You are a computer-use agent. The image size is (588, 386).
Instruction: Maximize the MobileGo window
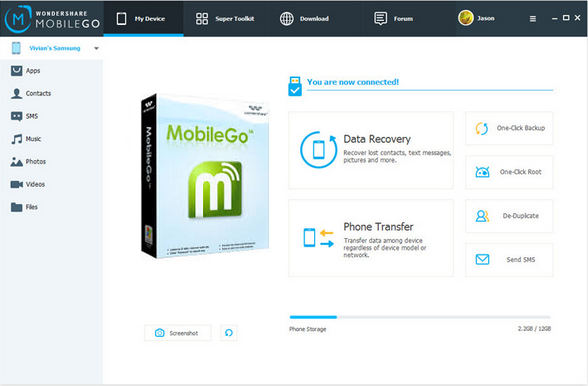point(566,18)
